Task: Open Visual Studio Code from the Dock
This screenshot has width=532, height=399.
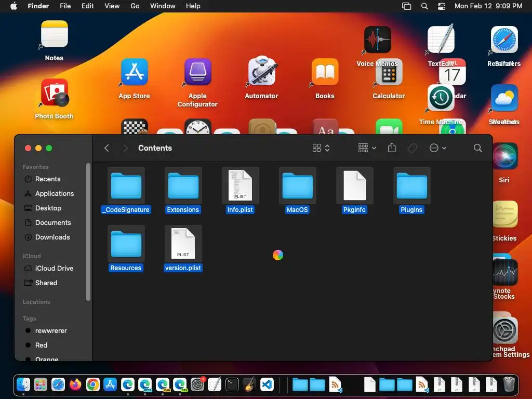Action: 267,384
